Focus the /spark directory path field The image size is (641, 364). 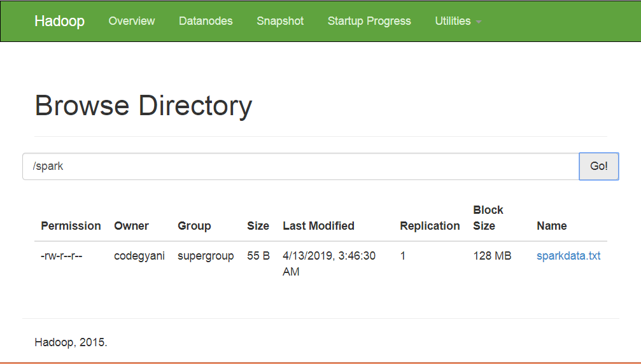pos(300,166)
